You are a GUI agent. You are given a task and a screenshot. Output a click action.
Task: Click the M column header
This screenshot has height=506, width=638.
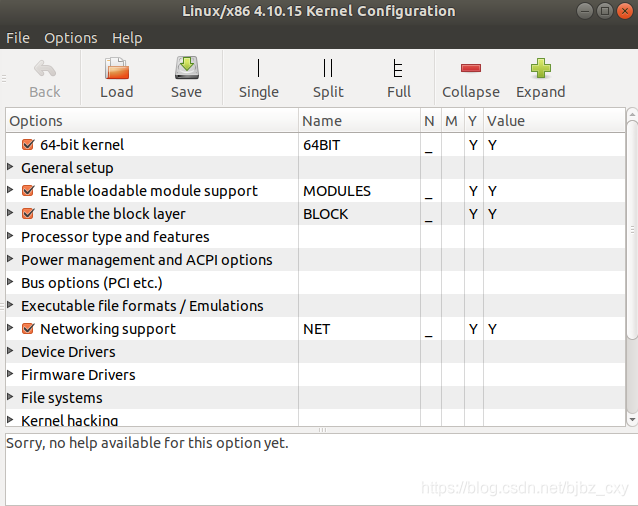click(x=453, y=121)
